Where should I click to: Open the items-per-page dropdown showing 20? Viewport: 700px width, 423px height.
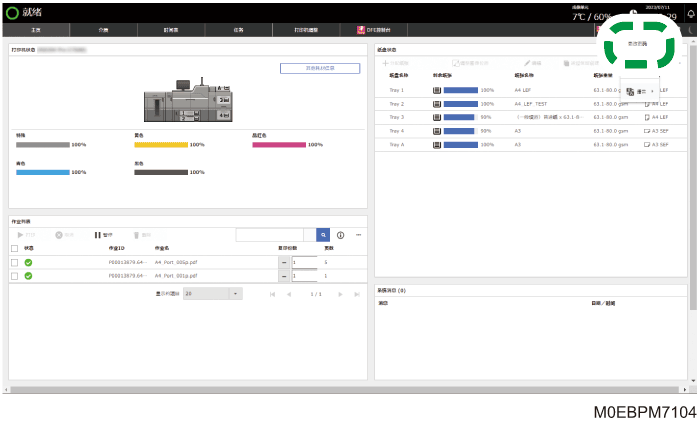(213, 294)
